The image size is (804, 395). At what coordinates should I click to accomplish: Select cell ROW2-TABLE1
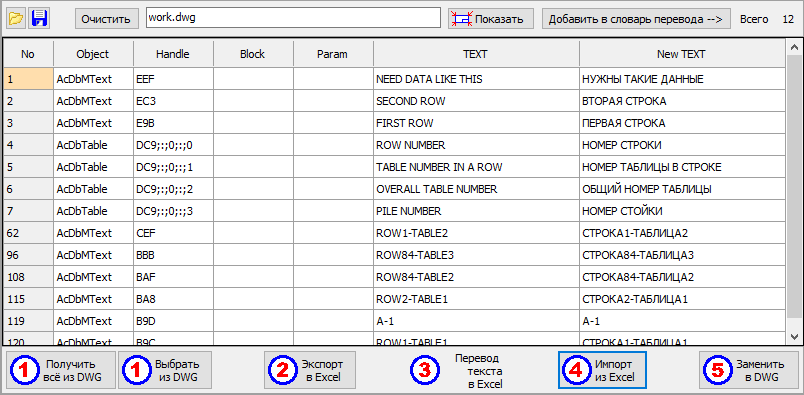pos(476,299)
